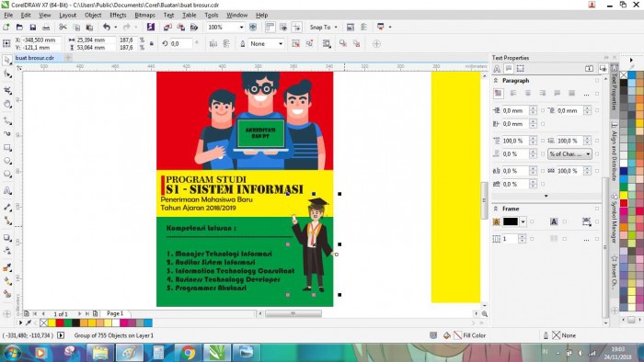Select the Freehand tool
This screenshot has width=644, height=362.
coord(7,120)
